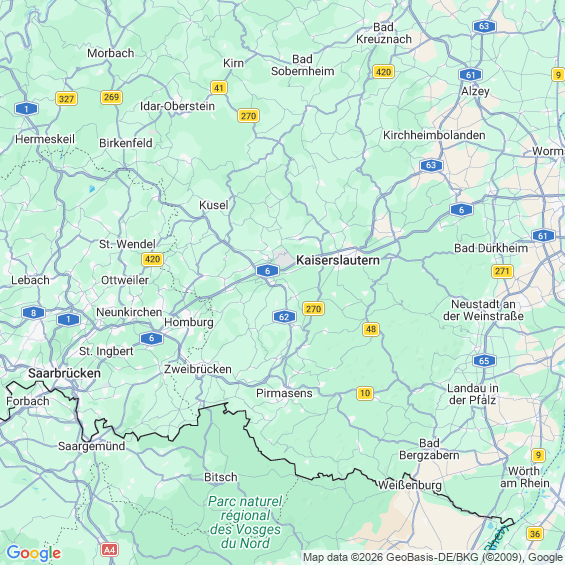Image resolution: width=565 pixels, height=565 pixels.
Task: Open the Google logo link
Action: tap(34, 553)
